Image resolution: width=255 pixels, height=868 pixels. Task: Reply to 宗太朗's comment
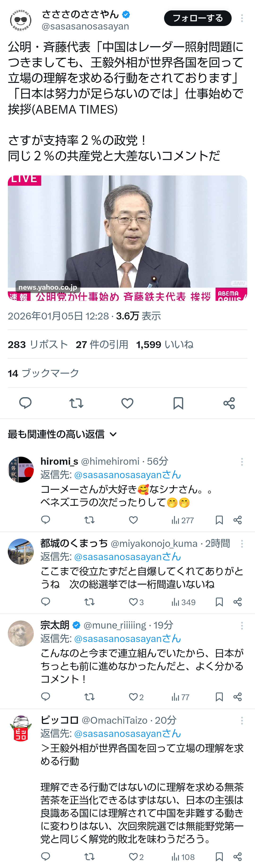click(x=46, y=697)
